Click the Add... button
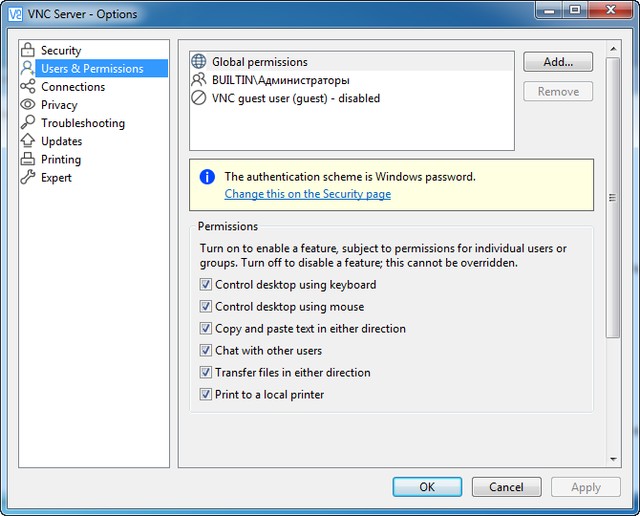 point(558,62)
